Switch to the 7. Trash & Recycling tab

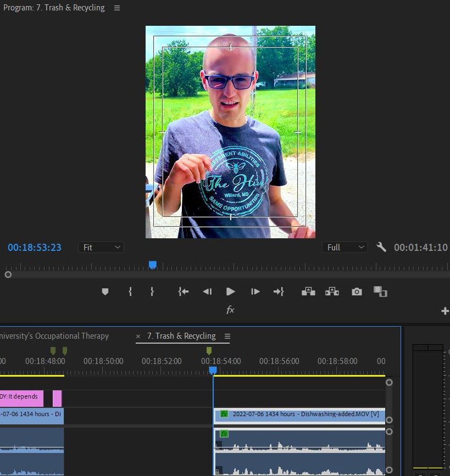coord(181,336)
